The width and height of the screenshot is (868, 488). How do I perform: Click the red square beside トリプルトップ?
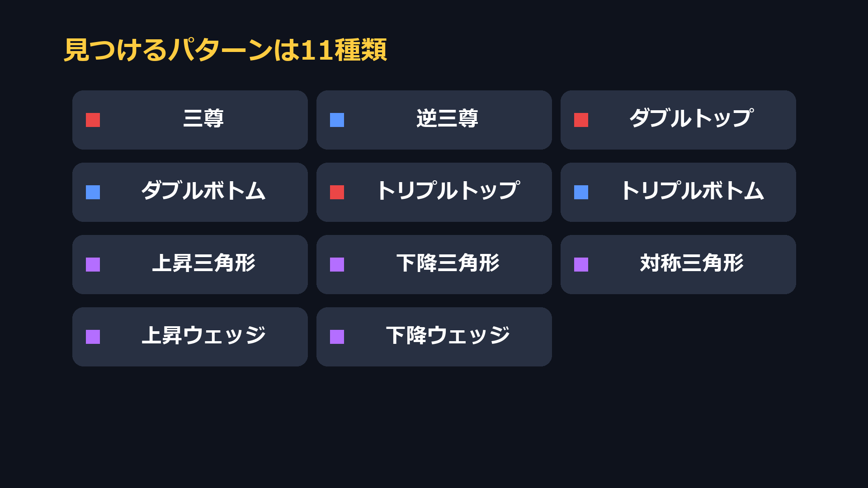coord(337,192)
